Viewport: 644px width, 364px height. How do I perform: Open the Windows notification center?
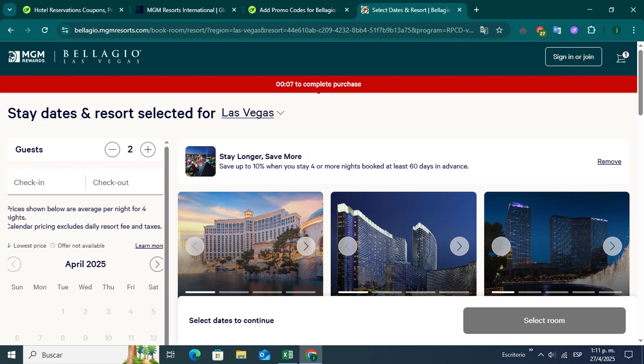point(629,355)
